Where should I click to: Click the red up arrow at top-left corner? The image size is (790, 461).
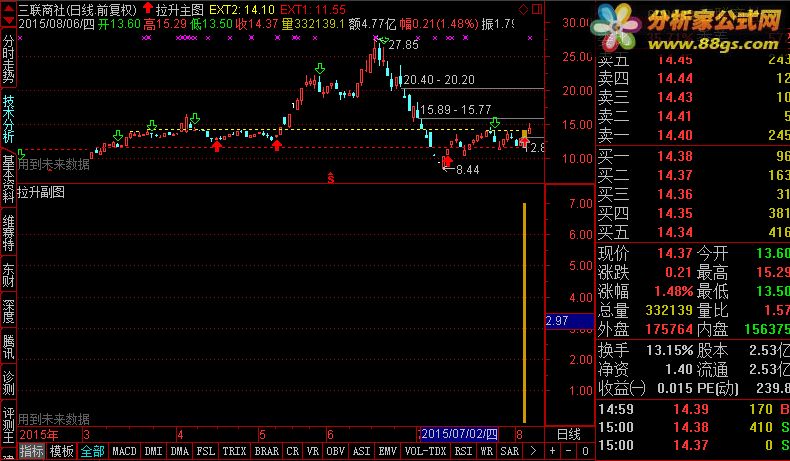click(9, 8)
